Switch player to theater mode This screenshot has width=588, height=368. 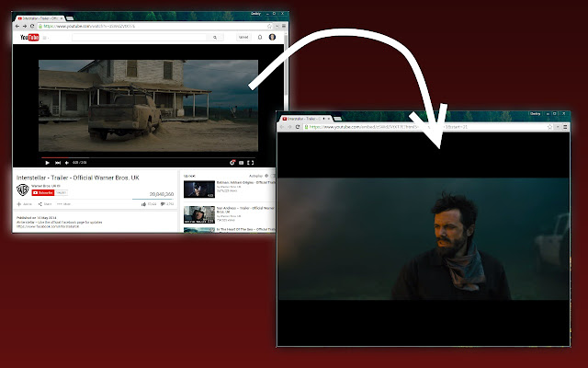click(x=241, y=163)
